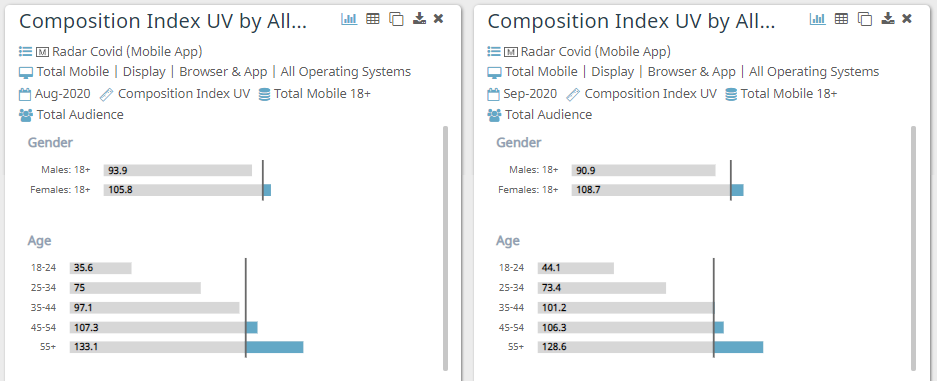The image size is (937, 381).
Task: Click the 55+ blue bar in Aug-2020 chart
Action: pos(275,347)
